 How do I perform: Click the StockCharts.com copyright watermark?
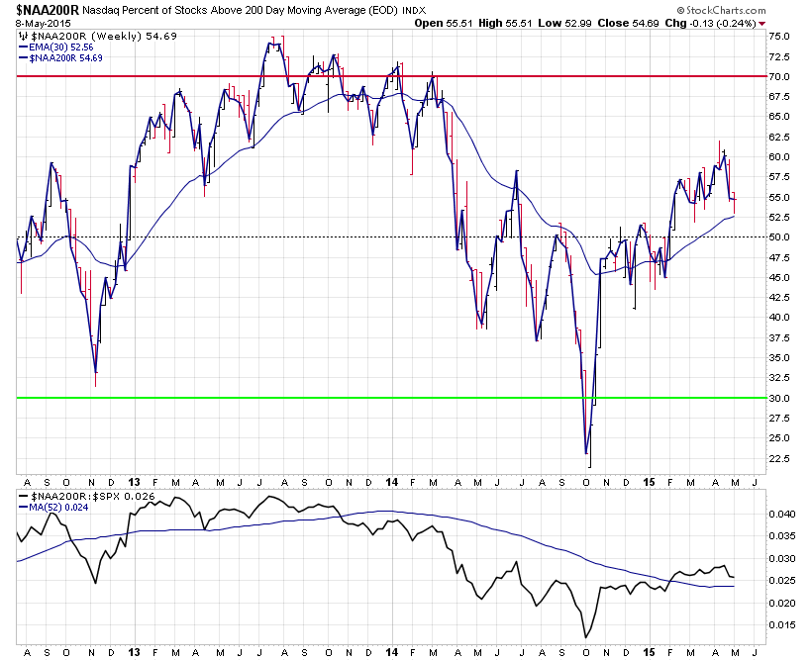tap(721, 10)
